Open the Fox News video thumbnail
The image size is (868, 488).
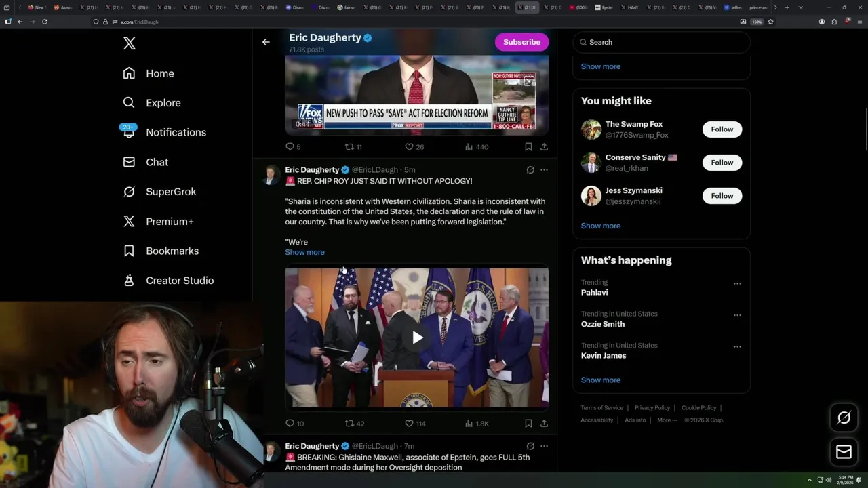pos(416,95)
